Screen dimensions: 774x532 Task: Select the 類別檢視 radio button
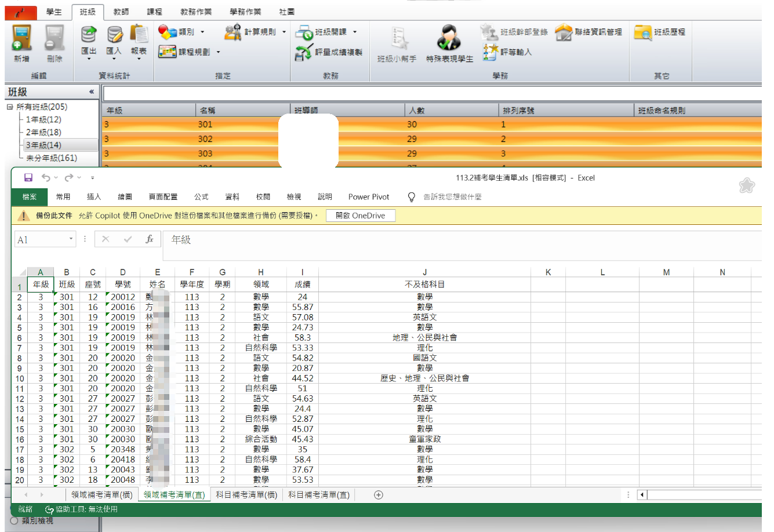coord(14,521)
